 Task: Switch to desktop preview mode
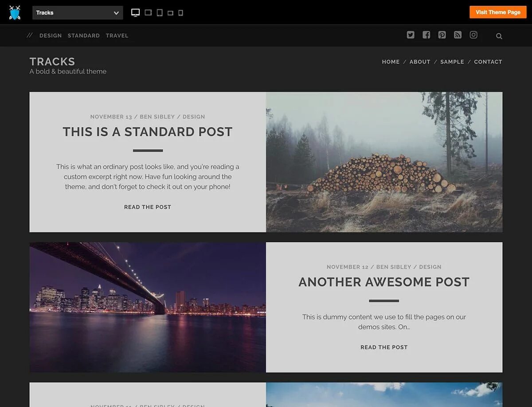point(135,12)
